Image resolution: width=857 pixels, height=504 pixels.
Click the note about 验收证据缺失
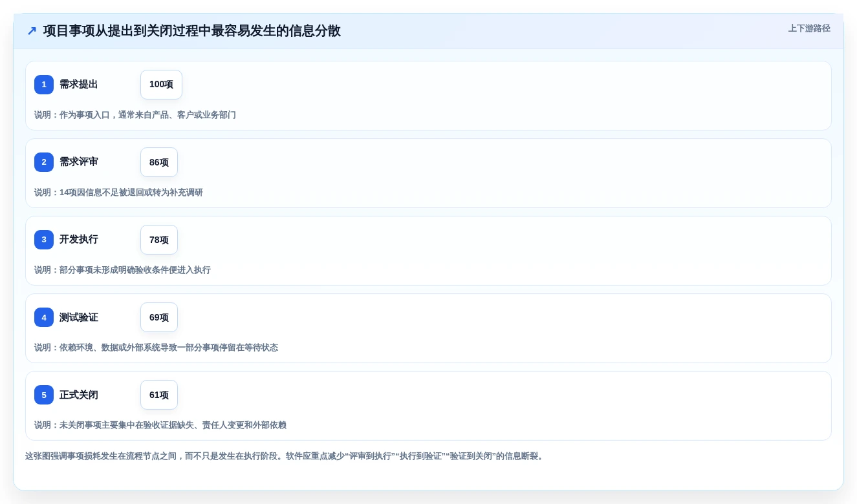[160, 425]
